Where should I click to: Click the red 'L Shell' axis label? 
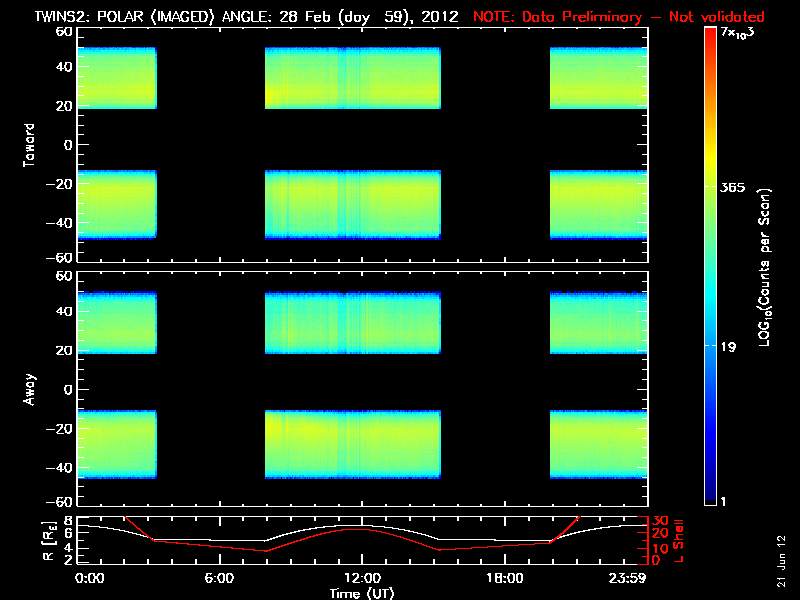pos(679,538)
